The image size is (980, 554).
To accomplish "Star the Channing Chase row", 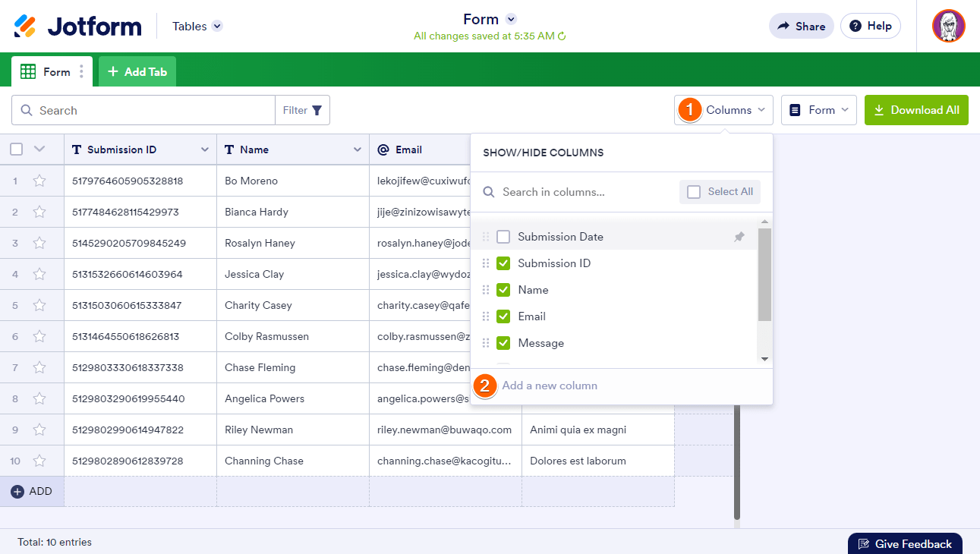I will (x=39, y=461).
